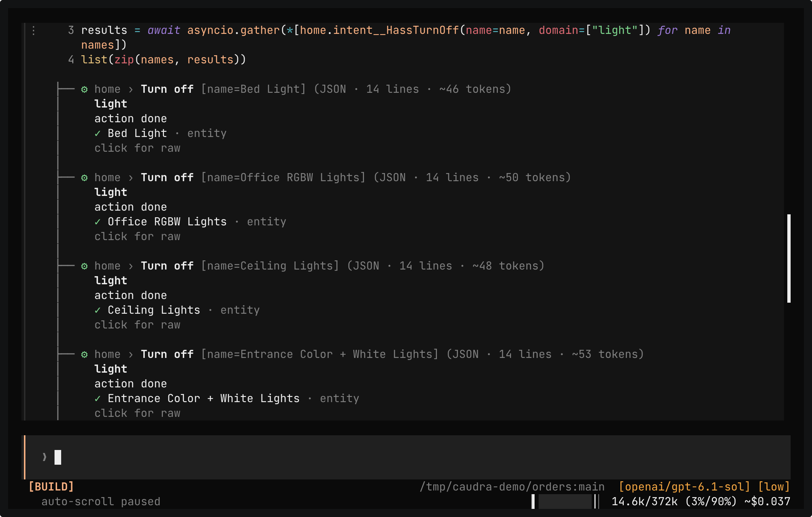Click the gear icon beside Office RGBW Lights call
The width and height of the screenshot is (812, 517).
pos(84,177)
